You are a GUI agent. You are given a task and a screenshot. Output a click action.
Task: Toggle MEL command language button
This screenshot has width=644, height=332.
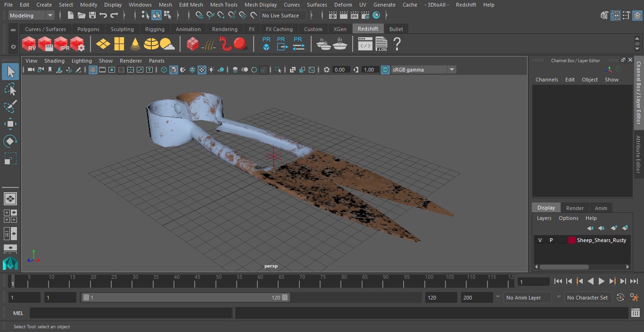pyautogui.click(x=18, y=313)
